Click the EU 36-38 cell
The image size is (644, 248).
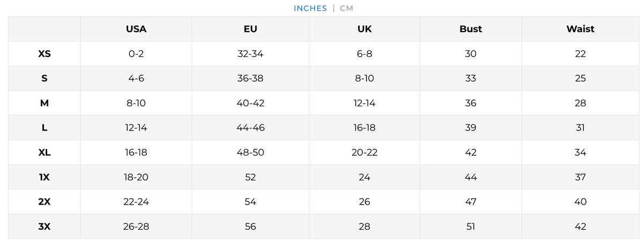(250, 78)
